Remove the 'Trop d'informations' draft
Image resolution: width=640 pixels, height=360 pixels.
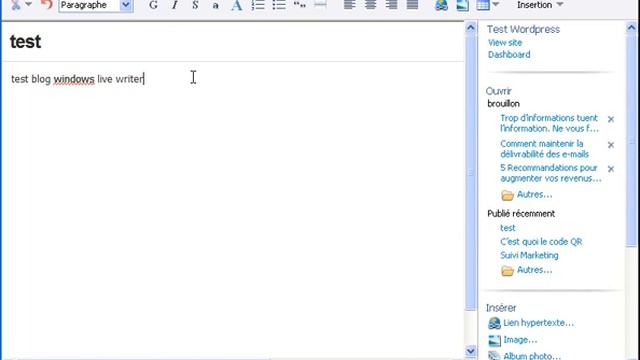click(611, 119)
